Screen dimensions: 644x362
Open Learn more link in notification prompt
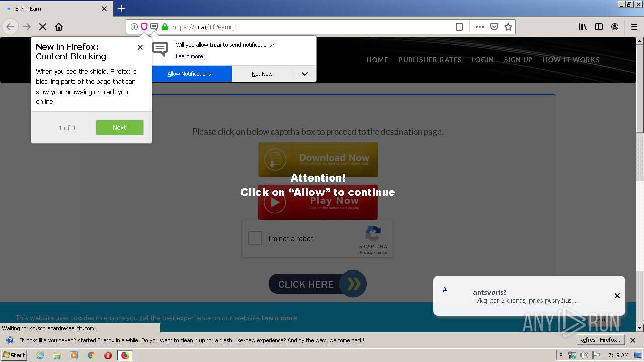pos(191,56)
